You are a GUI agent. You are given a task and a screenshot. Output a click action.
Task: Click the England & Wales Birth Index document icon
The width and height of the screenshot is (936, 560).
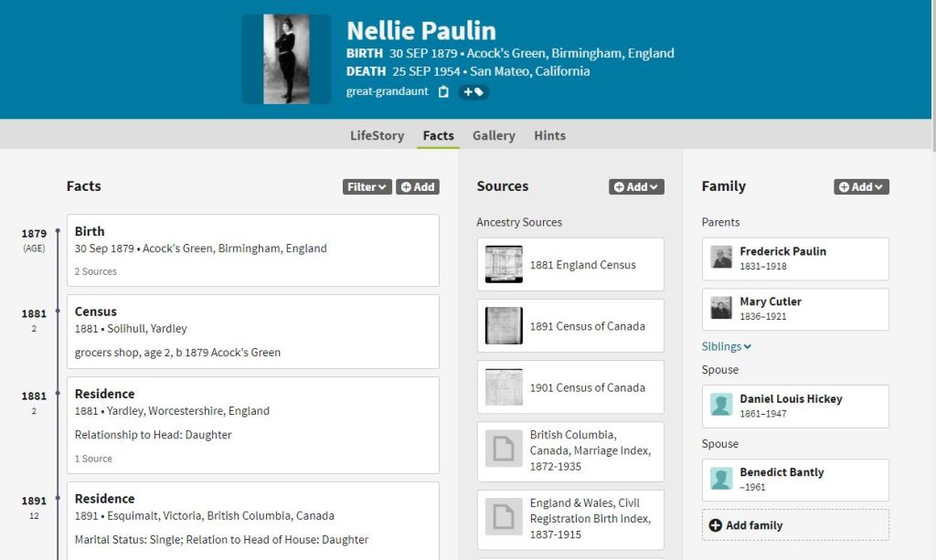pos(504,518)
